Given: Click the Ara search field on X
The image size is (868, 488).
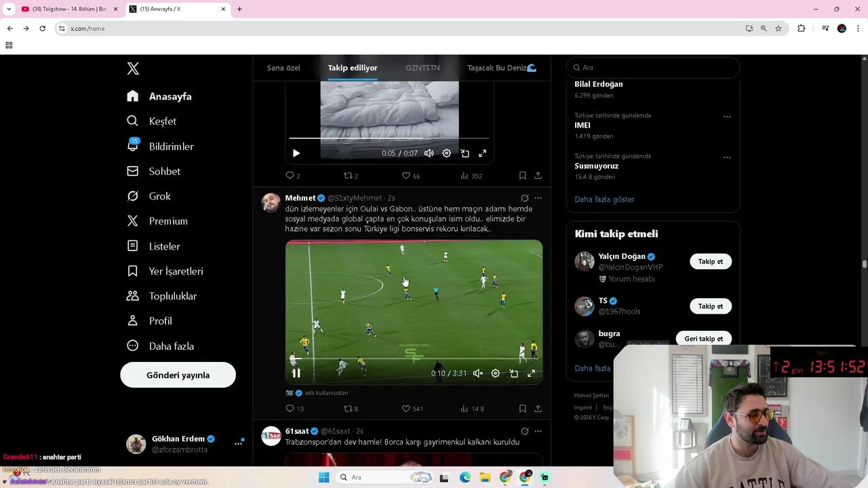Looking at the screenshot, I should 653,68.
